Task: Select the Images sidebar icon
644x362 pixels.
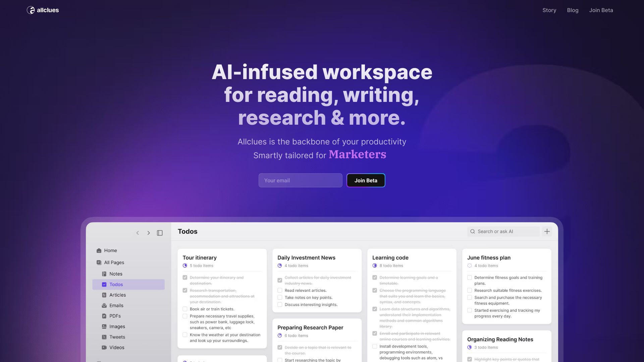Action: point(104,326)
